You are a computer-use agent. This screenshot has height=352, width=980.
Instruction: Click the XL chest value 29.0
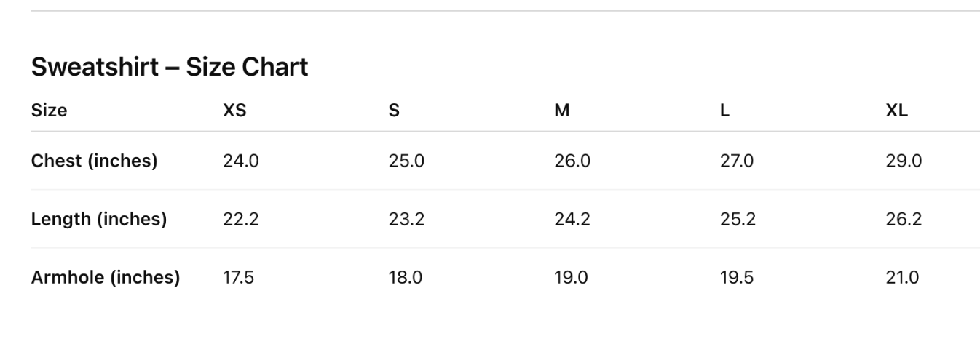(904, 161)
